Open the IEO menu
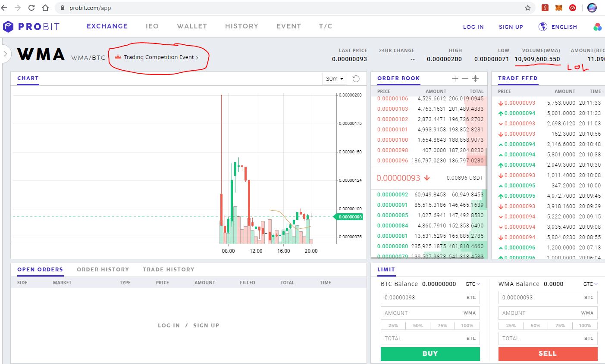The height and width of the screenshot is (364, 605). tap(152, 26)
